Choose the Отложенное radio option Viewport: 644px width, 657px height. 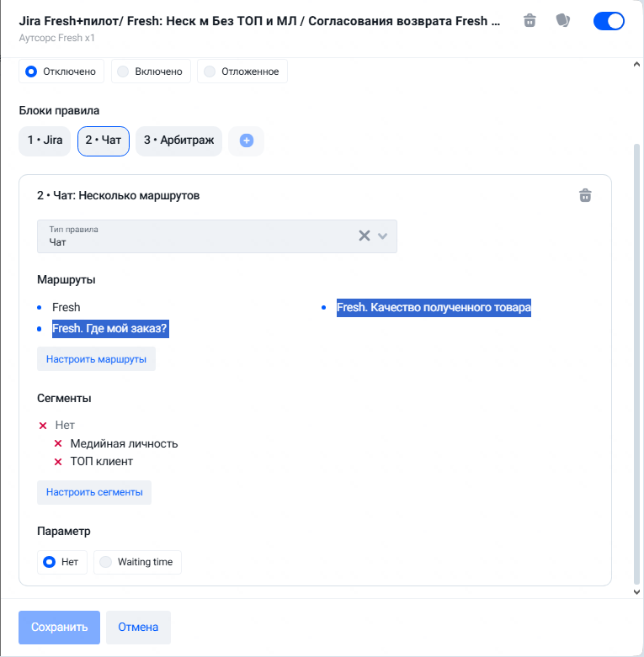point(242,72)
